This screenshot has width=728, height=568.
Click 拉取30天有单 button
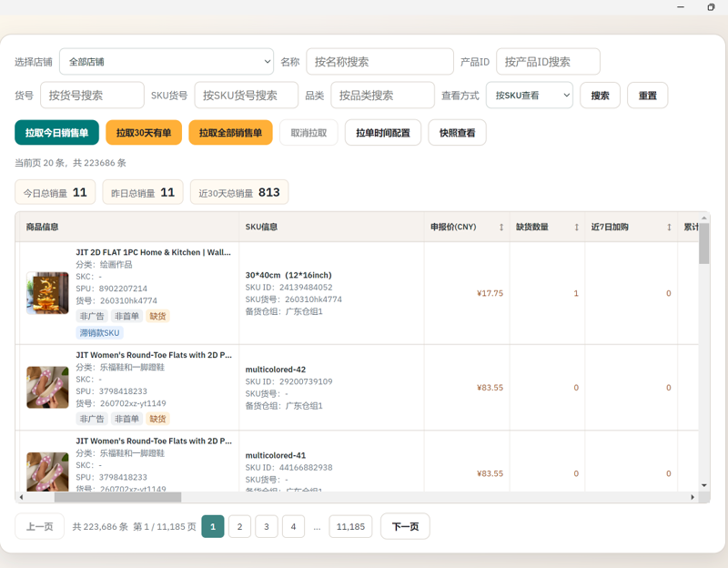pyautogui.click(x=144, y=133)
